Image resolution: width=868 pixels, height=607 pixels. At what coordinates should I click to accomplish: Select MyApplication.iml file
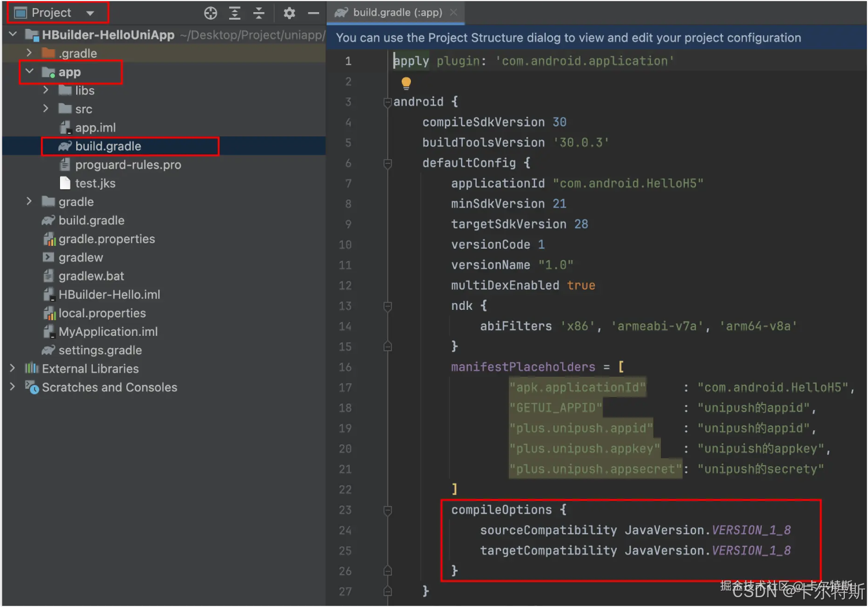(108, 331)
